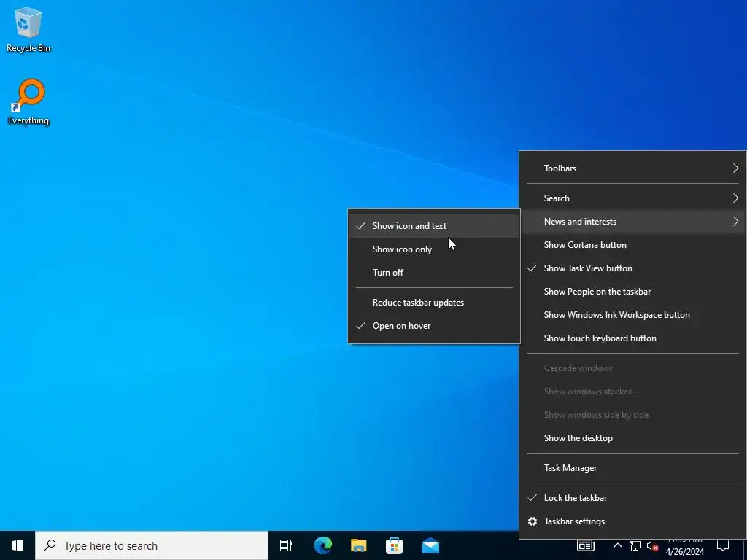Open Task Manager from the context menu
Viewport: 747px width, 560px height.
click(x=632, y=469)
